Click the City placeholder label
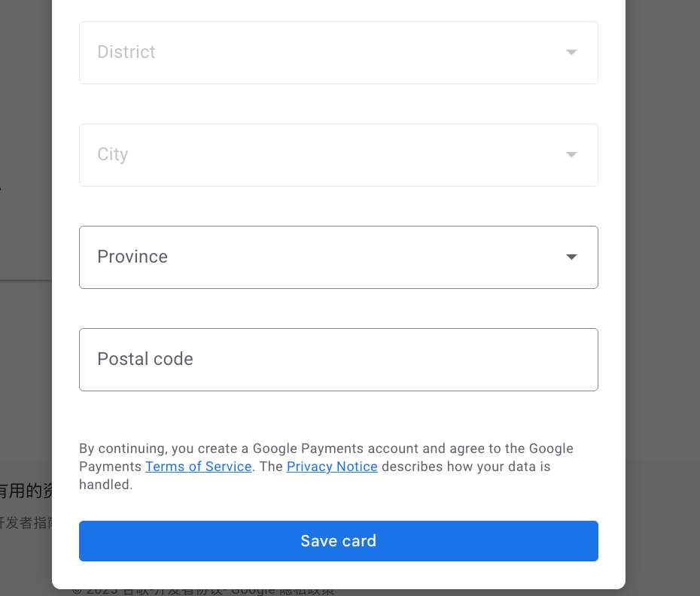 pos(112,154)
